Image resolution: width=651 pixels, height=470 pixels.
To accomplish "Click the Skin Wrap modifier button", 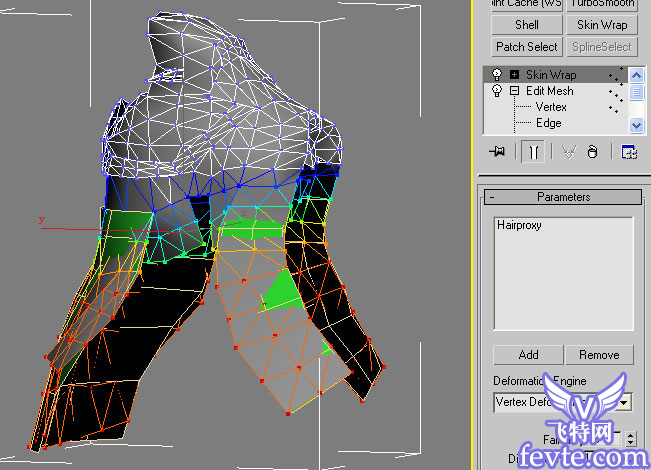I will click(x=602, y=25).
